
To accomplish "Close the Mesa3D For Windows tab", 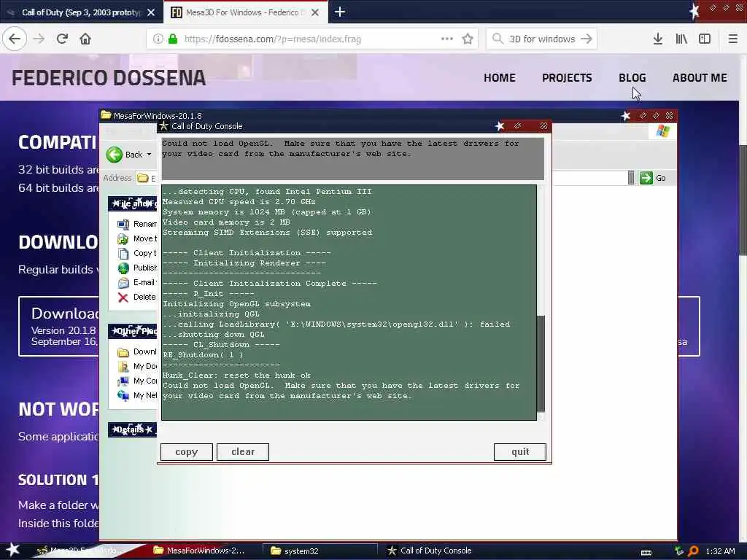I will [x=315, y=12].
